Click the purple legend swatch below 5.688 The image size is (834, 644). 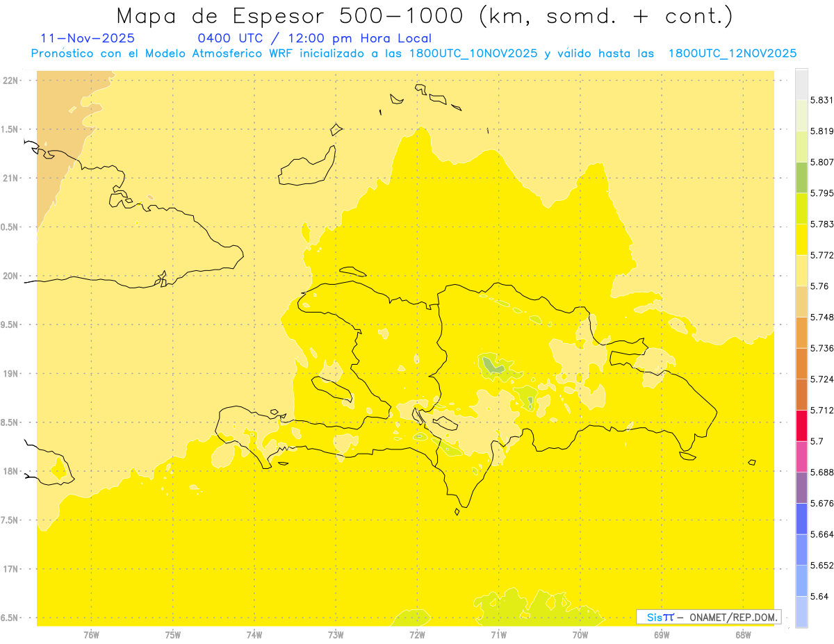pyautogui.click(x=801, y=488)
